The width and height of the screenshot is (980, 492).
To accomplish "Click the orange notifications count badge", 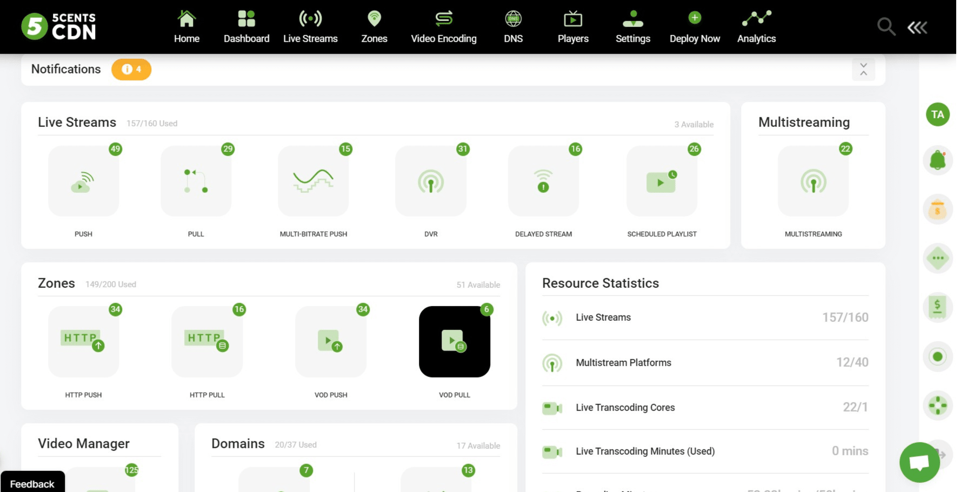I will tap(131, 69).
